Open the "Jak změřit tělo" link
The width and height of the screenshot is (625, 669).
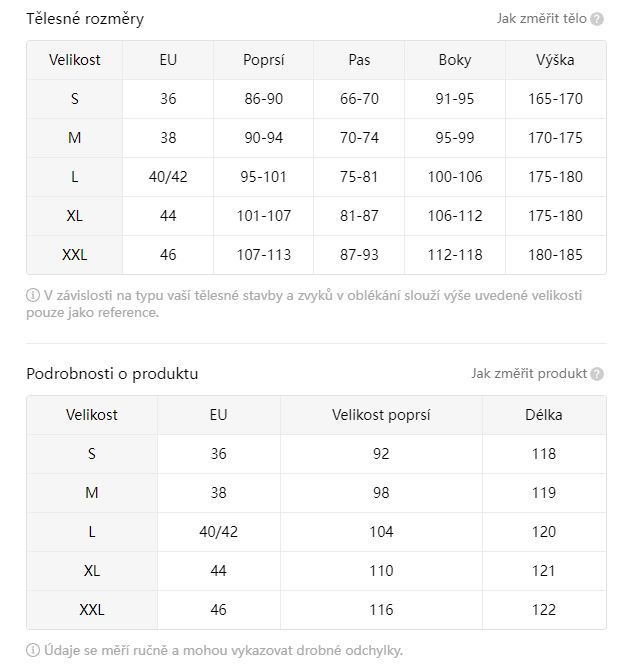(x=541, y=19)
